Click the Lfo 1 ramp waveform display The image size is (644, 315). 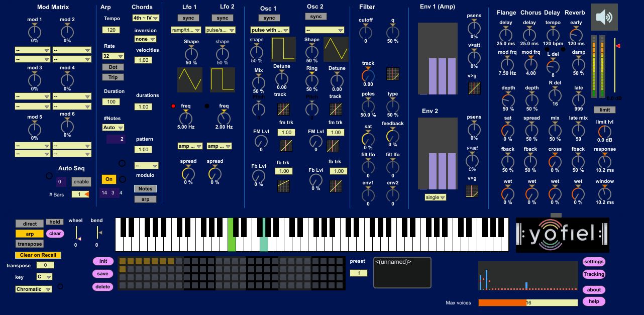(x=190, y=80)
